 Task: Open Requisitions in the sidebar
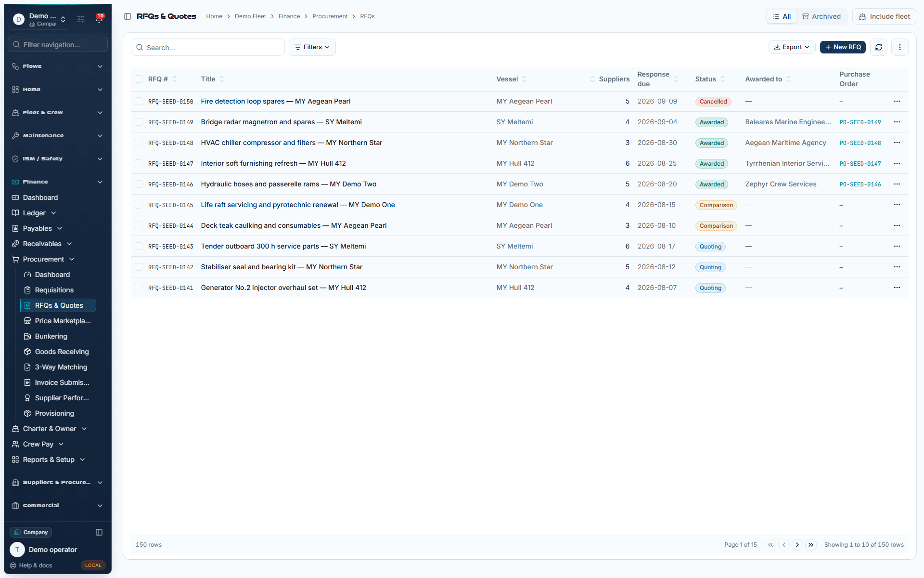[58, 290]
